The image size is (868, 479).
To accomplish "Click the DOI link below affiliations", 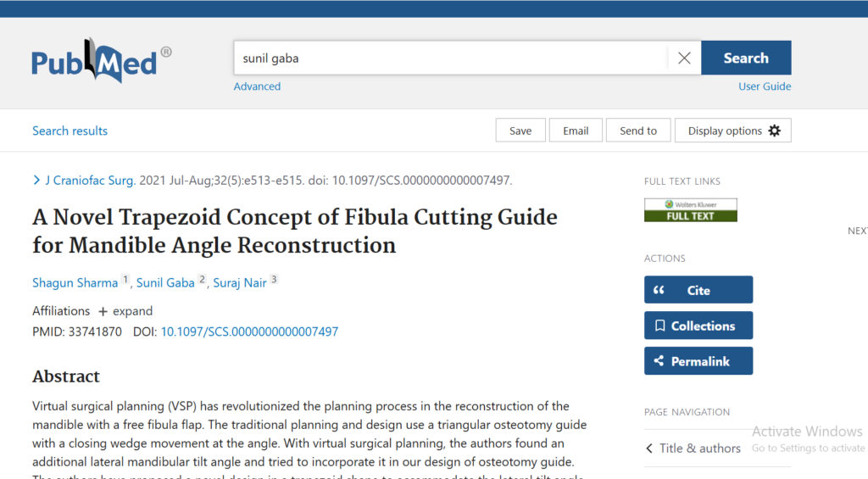I will coord(249,331).
